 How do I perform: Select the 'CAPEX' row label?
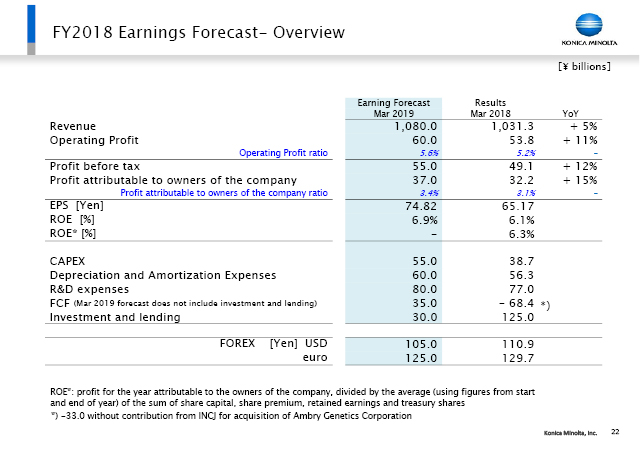[x=67, y=261]
